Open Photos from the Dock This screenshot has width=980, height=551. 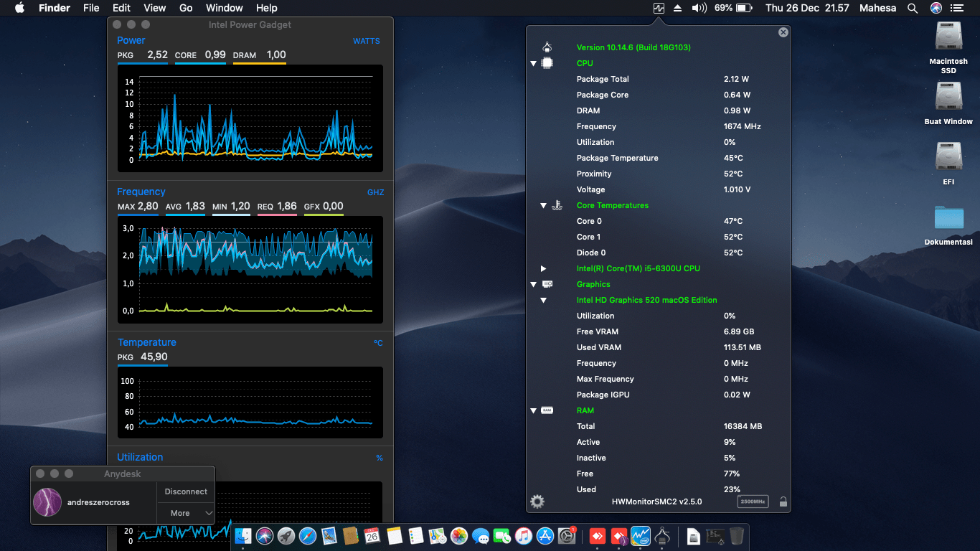[x=459, y=535]
